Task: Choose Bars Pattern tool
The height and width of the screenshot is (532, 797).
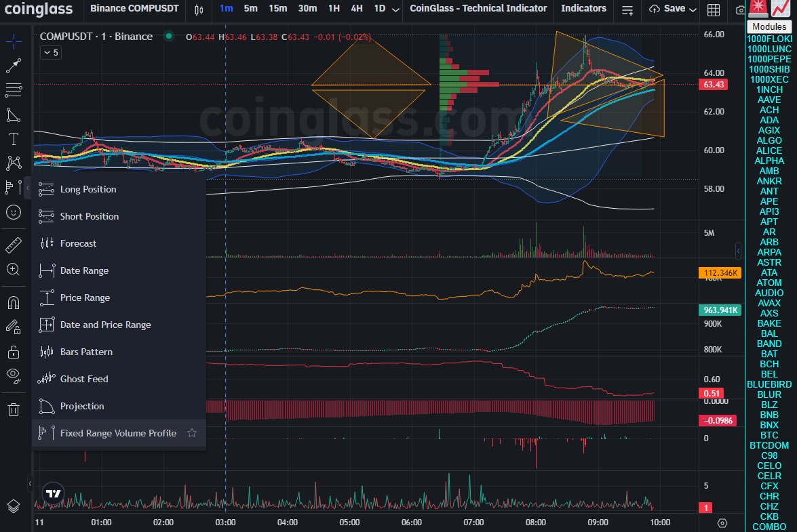Action: pyautogui.click(x=119, y=352)
